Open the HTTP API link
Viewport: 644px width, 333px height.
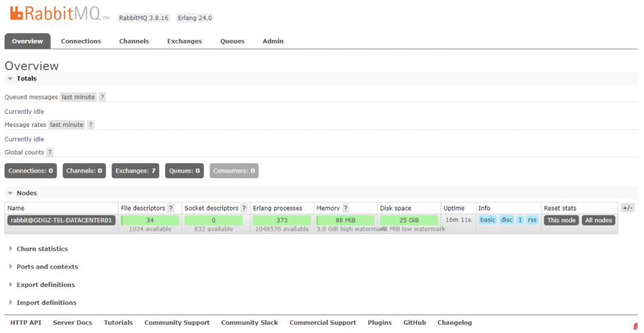click(26, 323)
